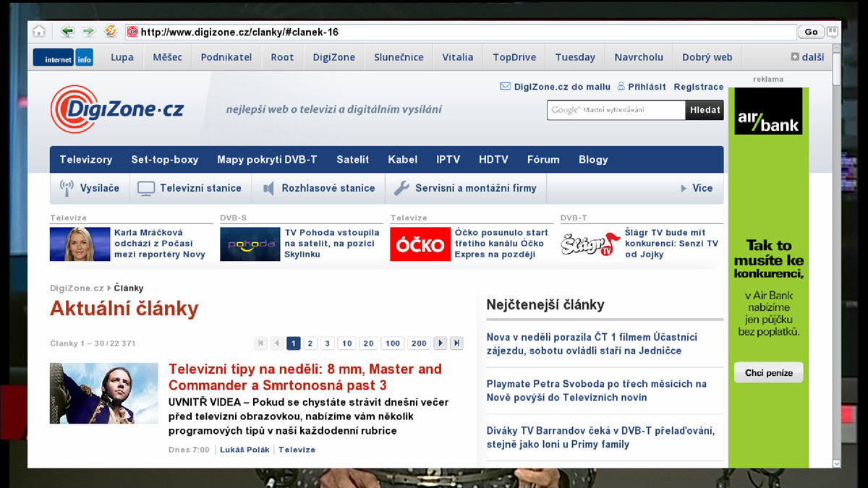The height and width of the screenshot is (488, 868).
Task: Go to pagination page 100
Action: [393, 343]
